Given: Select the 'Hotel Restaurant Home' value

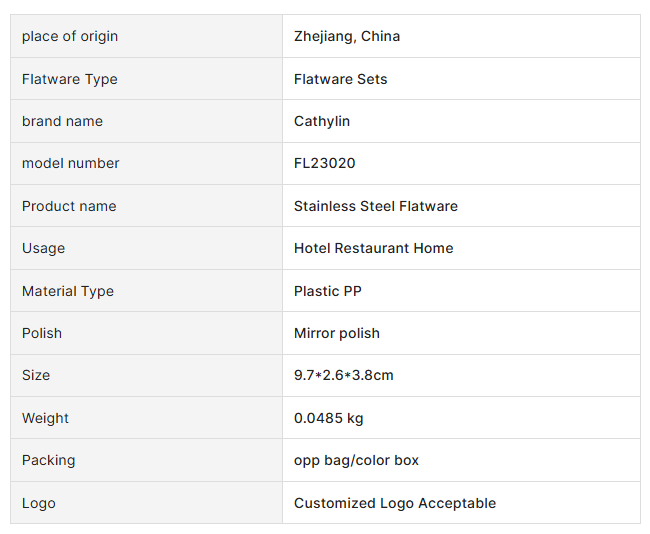Looking at the screenshot, I should click(x=373, y=248).
